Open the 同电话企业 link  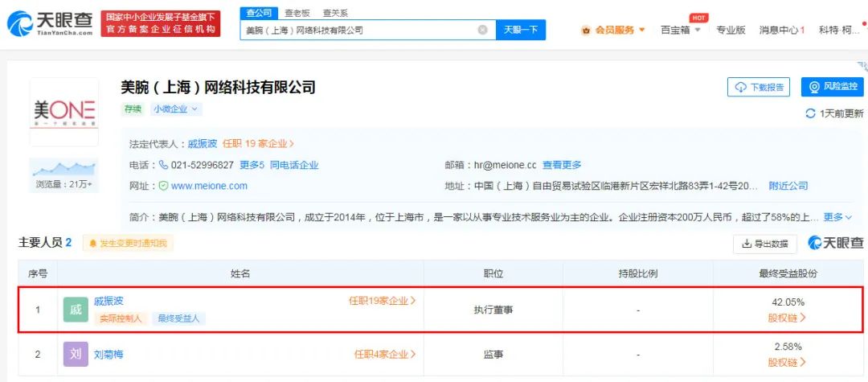click(294, 165)
